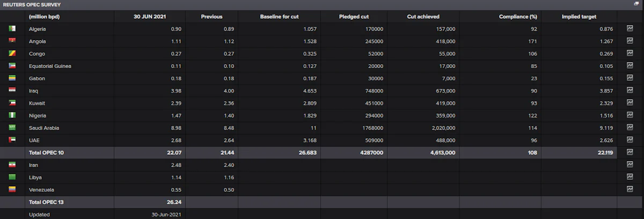Image resolution: width=644 pixels, height=219 pixels.
Task: Click the Kuwait flag icon
Action: click(12, 103)
